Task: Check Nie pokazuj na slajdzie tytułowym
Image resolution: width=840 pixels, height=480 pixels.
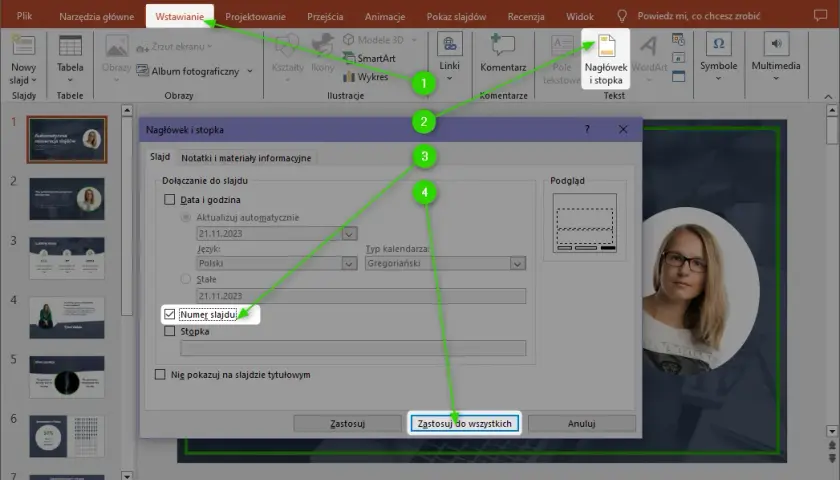Action: click(x=160, y=374)
